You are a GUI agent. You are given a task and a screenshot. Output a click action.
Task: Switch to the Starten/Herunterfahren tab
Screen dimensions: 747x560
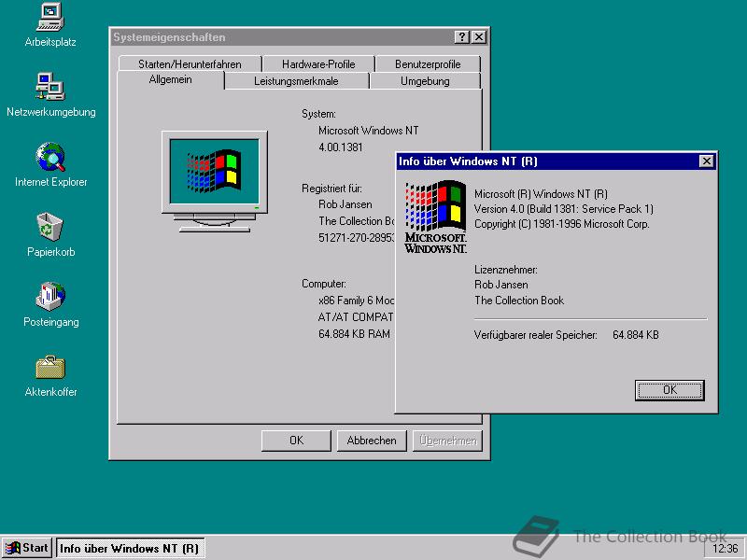190,63
